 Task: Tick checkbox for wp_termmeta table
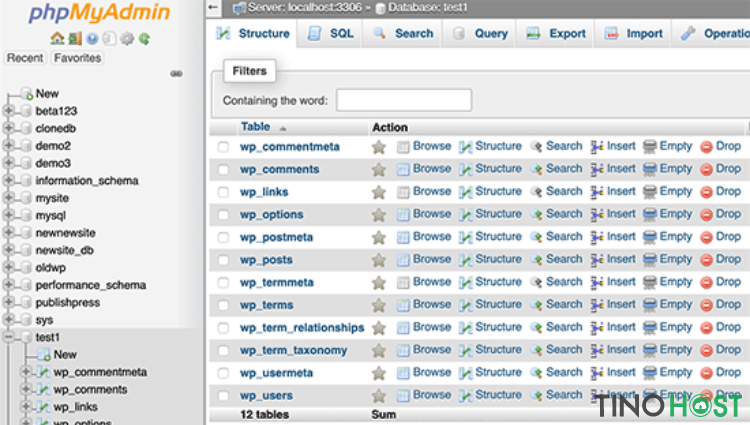tap(223, 283)
